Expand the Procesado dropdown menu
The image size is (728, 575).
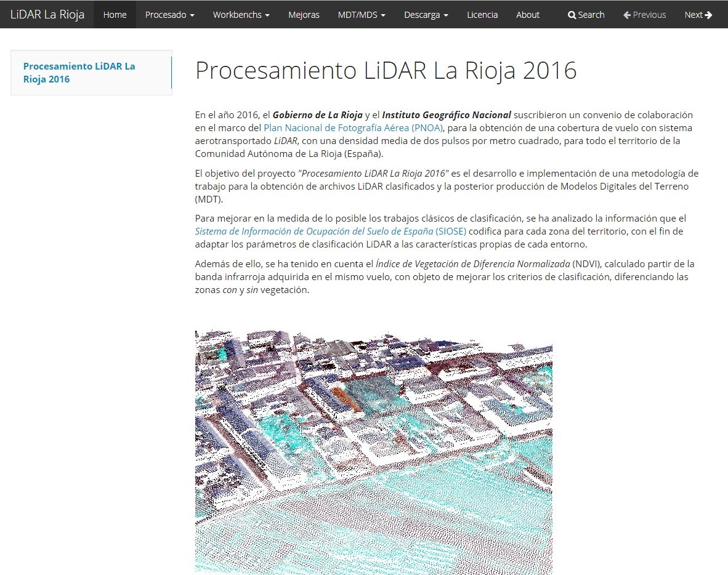tap(169, 15)
